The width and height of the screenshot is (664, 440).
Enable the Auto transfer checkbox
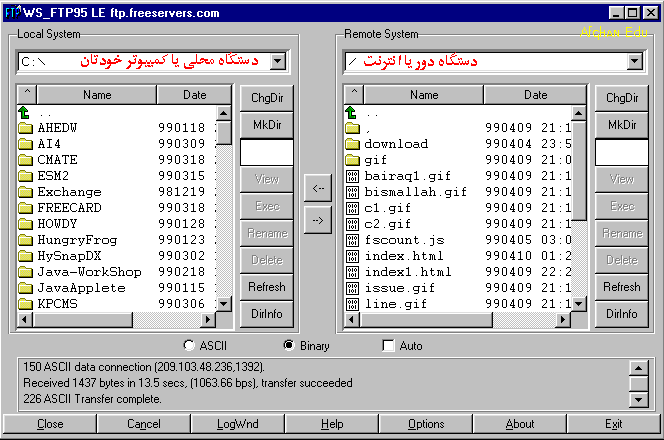(389, 346)
